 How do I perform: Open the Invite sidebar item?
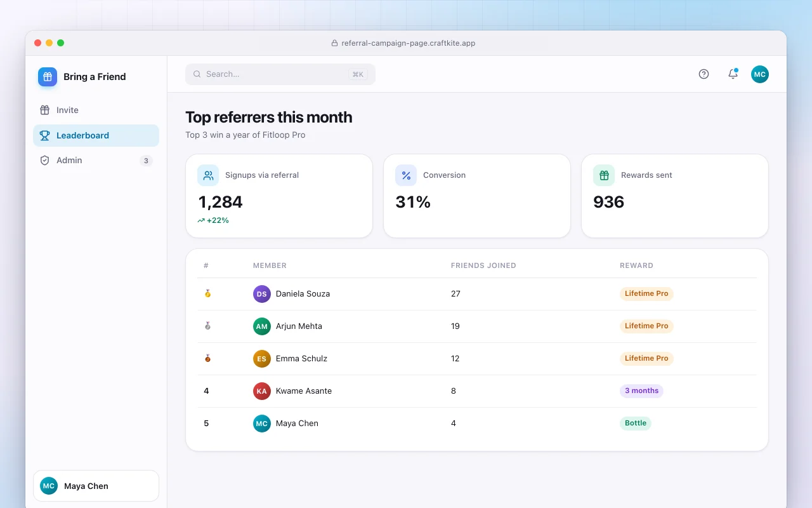(96, 110)
